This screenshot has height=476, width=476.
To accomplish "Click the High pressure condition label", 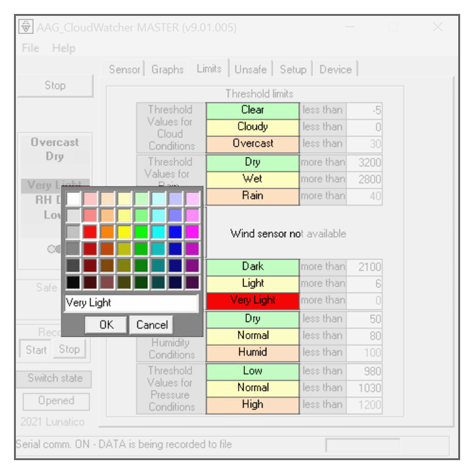I will click(253, 405).
